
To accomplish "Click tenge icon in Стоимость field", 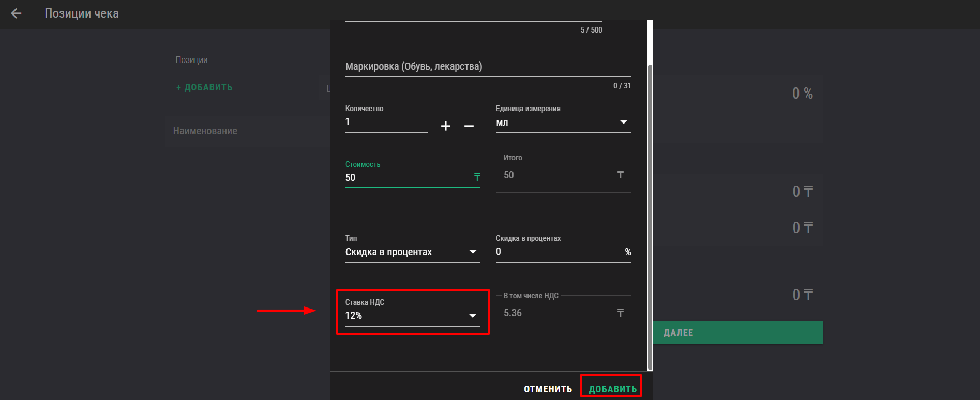I will (477, 177).
